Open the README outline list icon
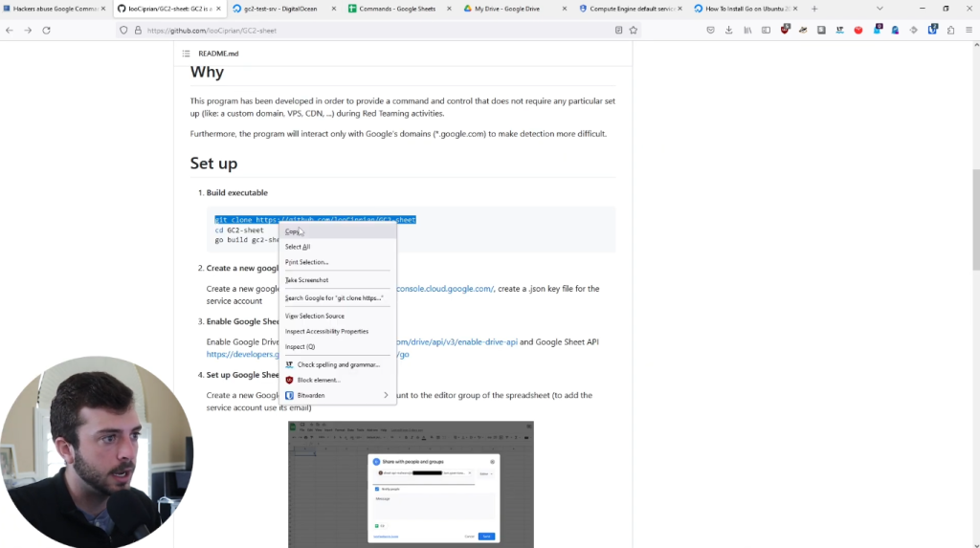 (x=187, y=54)
